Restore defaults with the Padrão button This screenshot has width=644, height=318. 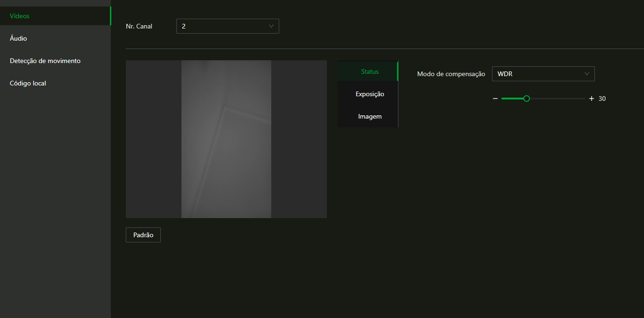coord(143,235)
